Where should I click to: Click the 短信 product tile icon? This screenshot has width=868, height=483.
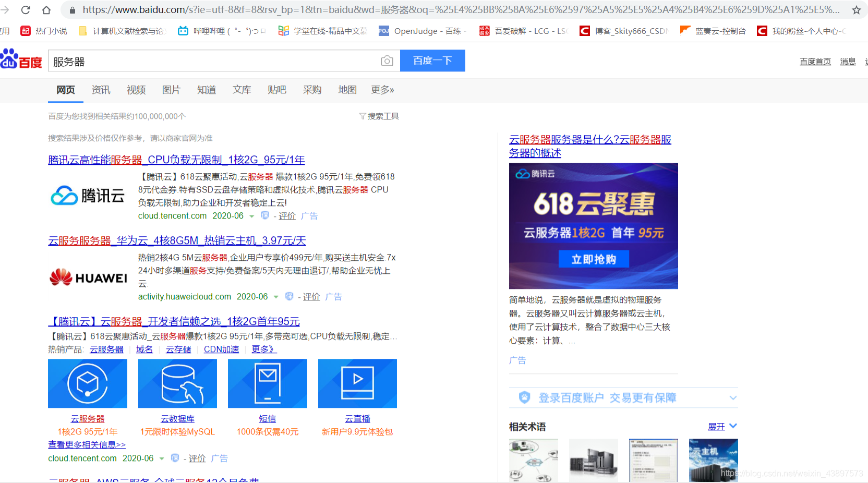268,383
